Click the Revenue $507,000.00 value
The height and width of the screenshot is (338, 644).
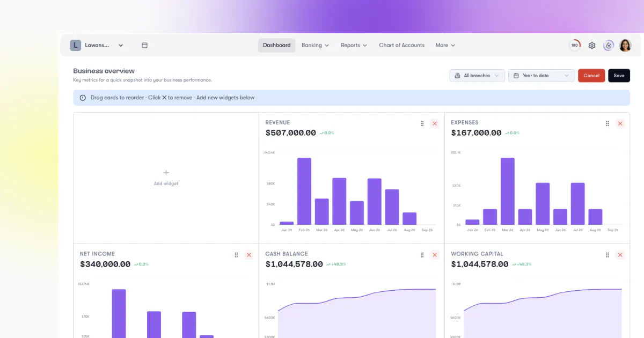click(290, 133)
